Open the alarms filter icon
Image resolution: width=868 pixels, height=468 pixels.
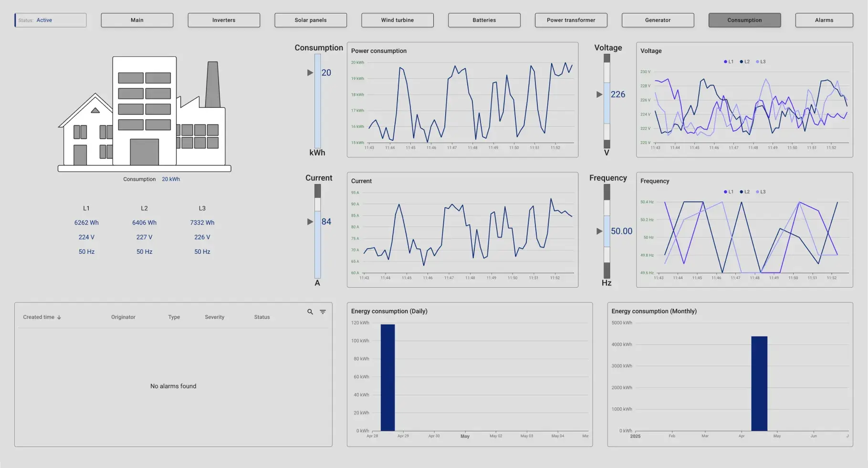tap(323, 312)
